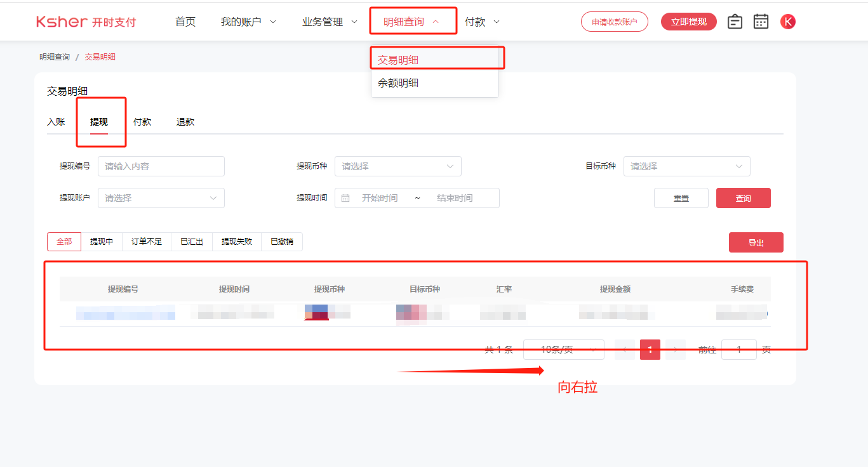Screen dimensions: 868x467
Task: Open the calendar icon in the top bar
Action: click(761, 21)
